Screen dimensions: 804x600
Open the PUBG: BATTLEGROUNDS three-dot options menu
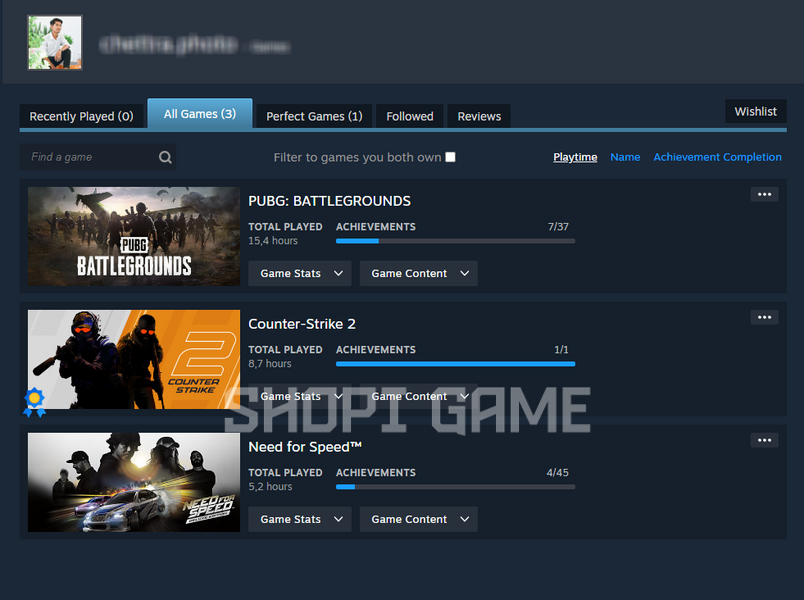pyautogui.click(x=765, y=194)
